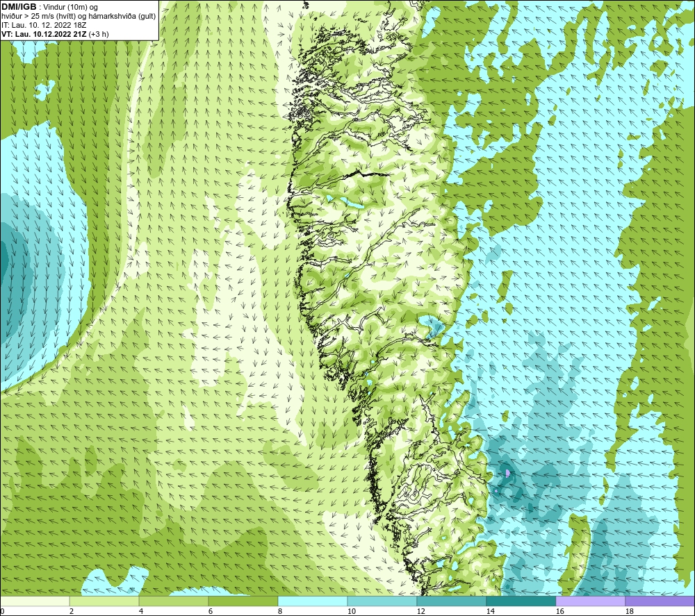Click the 4–6 m/s green legend swatch

173,601
